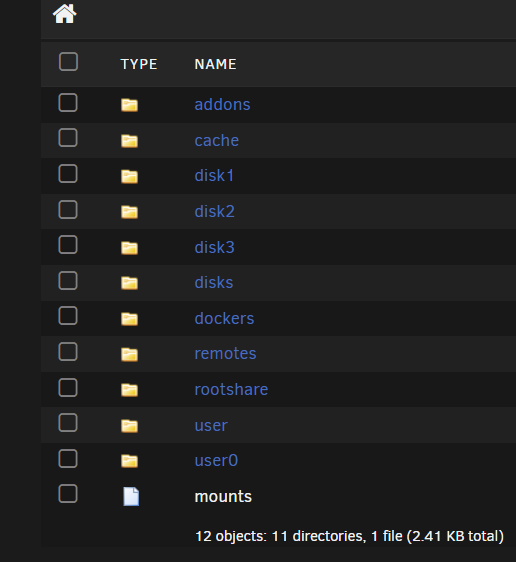516x562 pixels.
Task: Open the addons directory link
Action: pyautogui.click(x=222, y=105)
